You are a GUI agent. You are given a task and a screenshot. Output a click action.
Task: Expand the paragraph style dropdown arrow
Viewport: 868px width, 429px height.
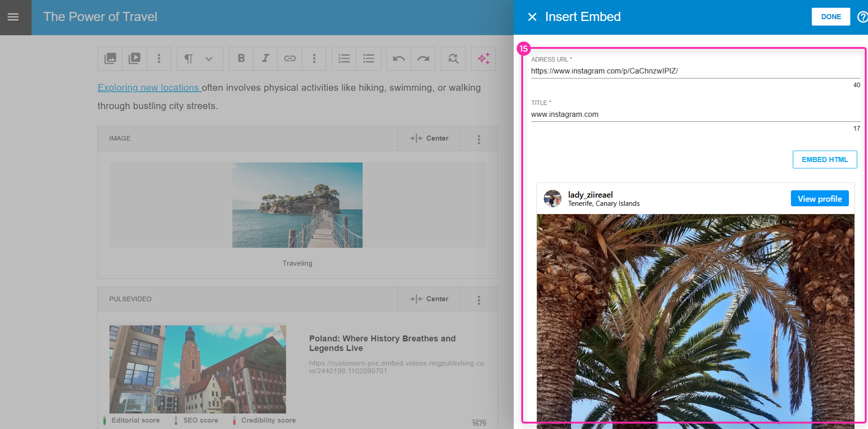click(x=209, y=58)
